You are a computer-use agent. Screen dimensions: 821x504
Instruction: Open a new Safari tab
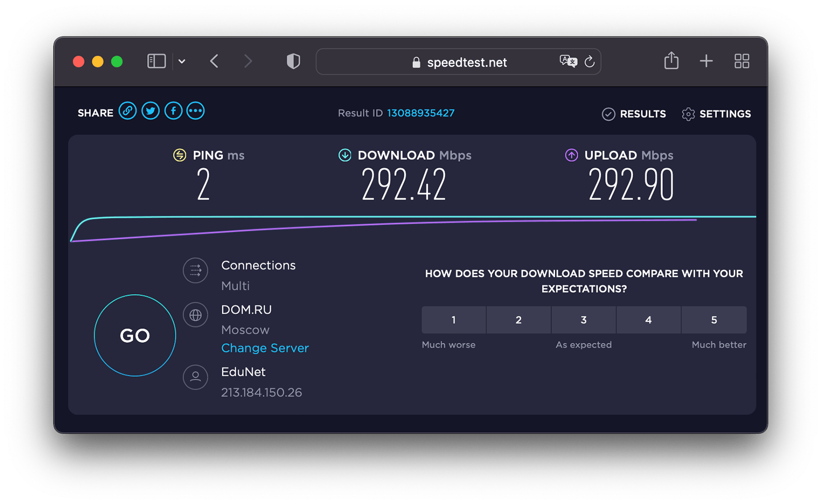pos(706,61)
